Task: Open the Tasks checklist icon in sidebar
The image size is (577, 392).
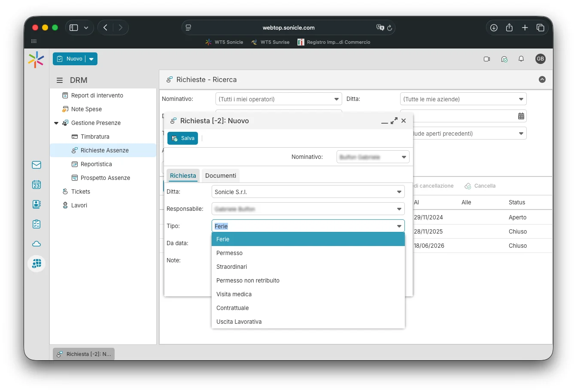Action: 36,224
